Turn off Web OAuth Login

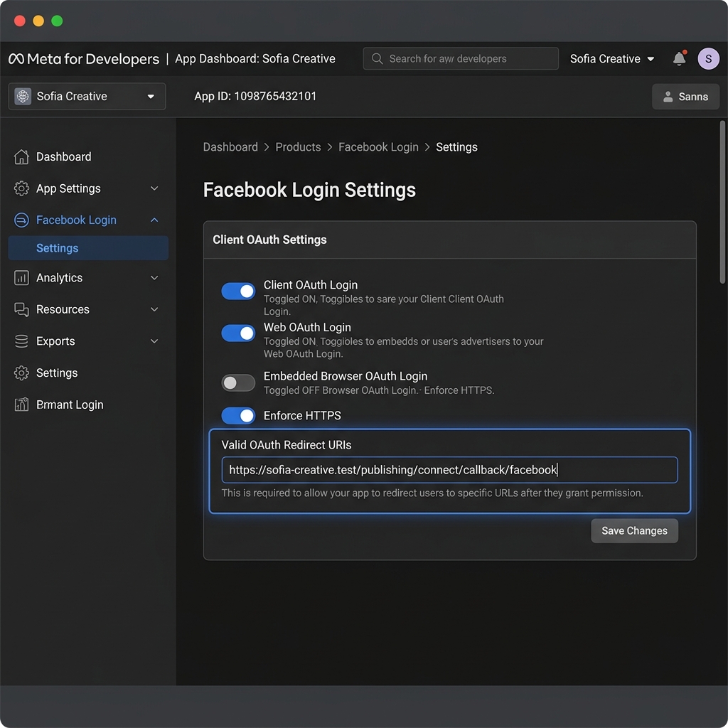point(238,333)
